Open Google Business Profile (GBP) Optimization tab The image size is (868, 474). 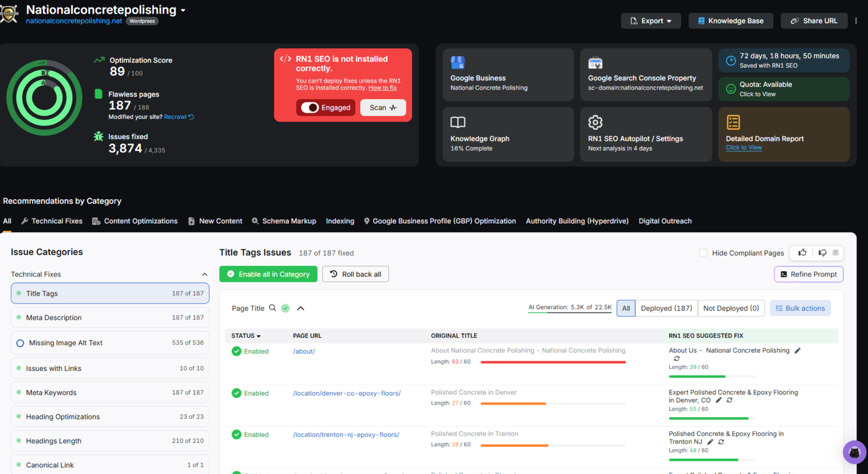[440, 221]
